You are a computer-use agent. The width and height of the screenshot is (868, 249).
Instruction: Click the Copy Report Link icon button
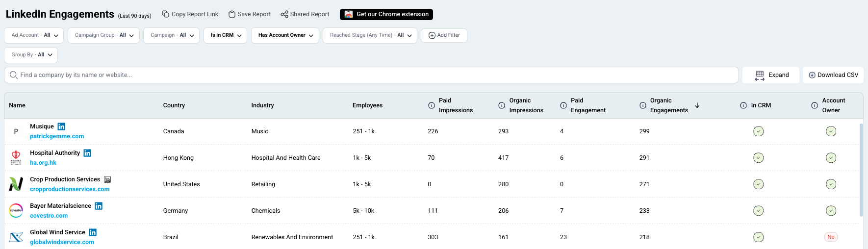166,14
